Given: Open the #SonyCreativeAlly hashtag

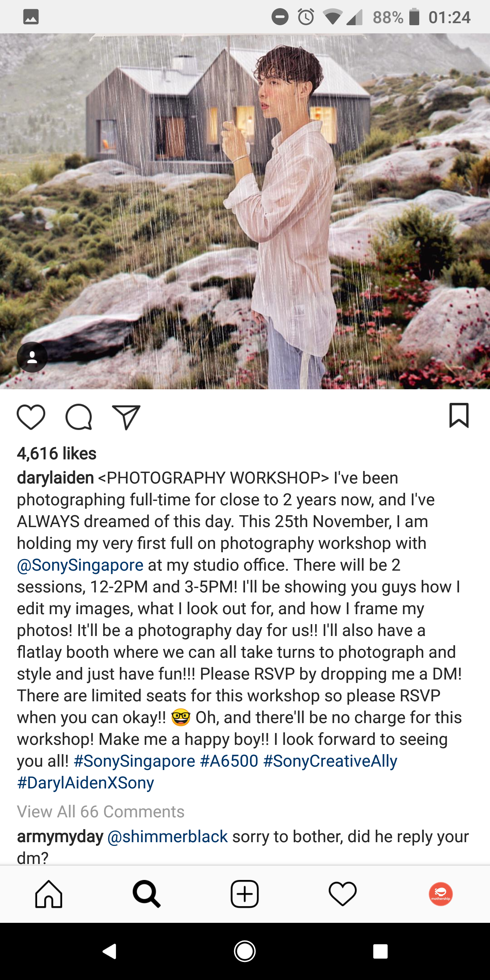Looking at the screenshot, I should coord(330,761).
